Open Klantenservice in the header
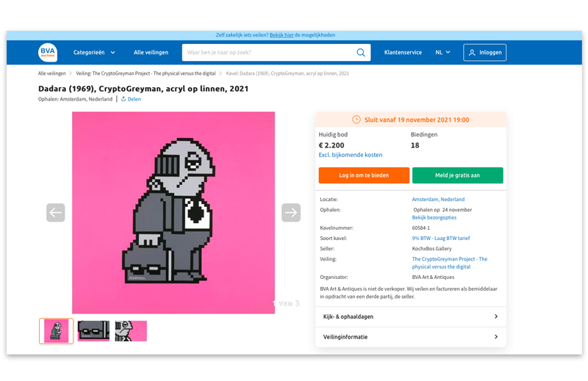Viewport: 588px width, 381px height. coord(403,53)
